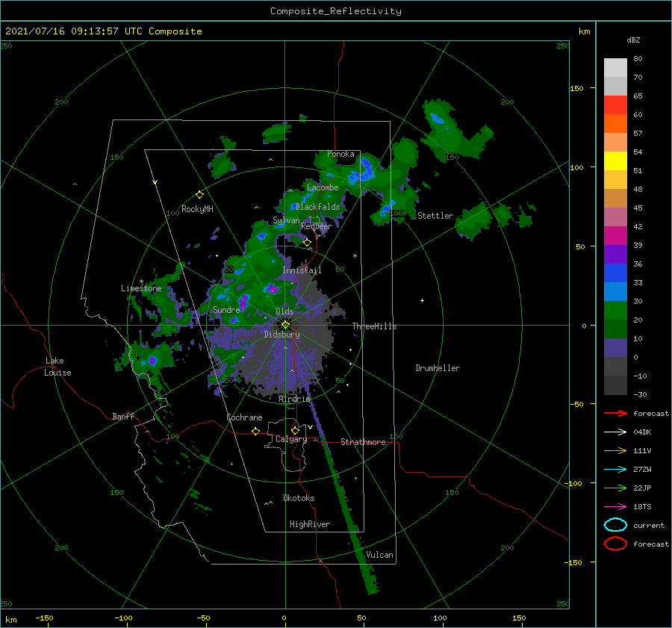Click the yellow diamond marker near Cochrane
The height and width of the screenshot is (628, 672).
click(255, 431)
